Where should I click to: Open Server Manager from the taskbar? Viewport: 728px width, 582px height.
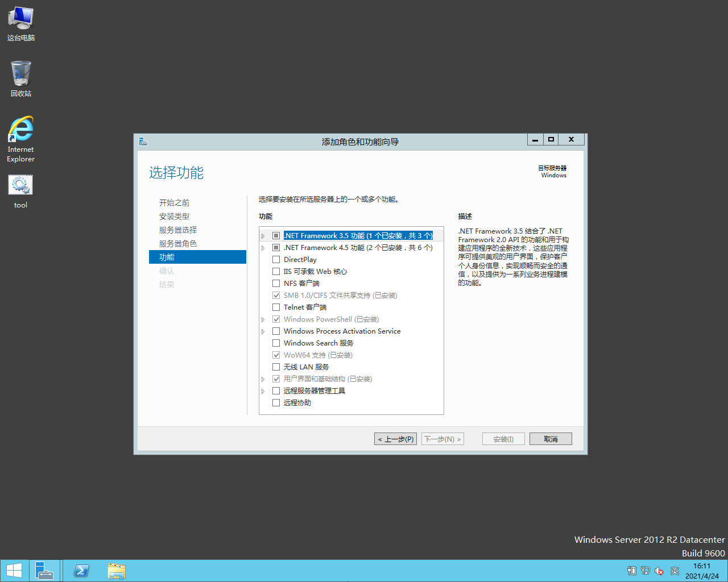point(44,571)
